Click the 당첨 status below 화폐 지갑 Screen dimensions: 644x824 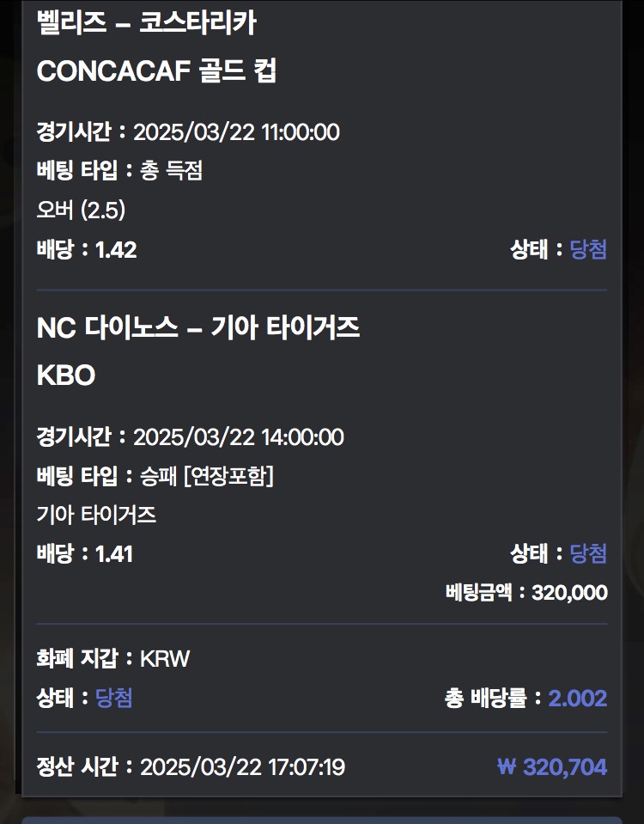pyautogui.click(x=114, y=698)
